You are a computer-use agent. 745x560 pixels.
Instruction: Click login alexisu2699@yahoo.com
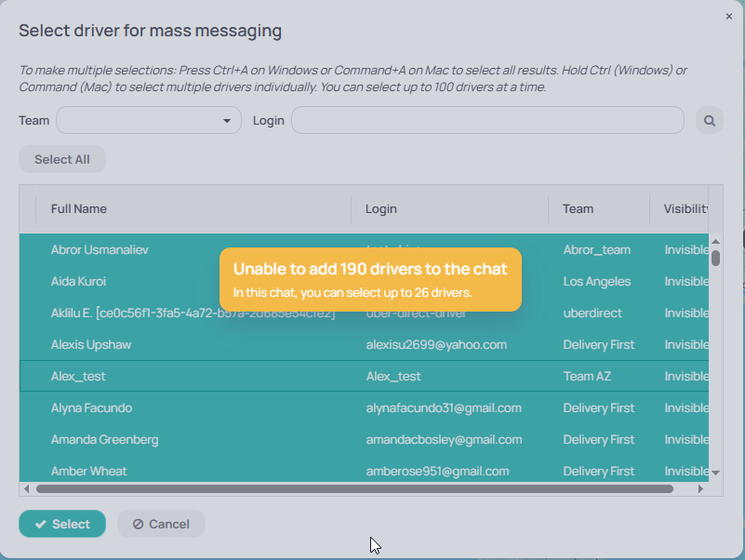436,345
